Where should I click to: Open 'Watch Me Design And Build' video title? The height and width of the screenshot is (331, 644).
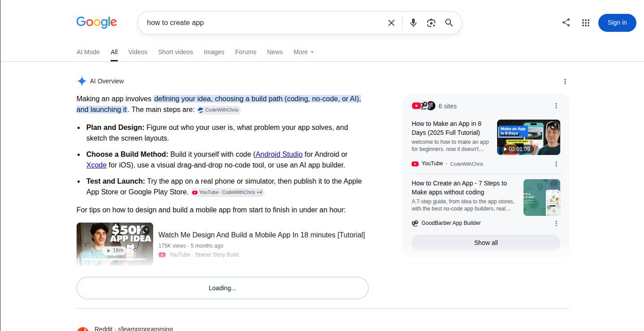click(262, 235)
